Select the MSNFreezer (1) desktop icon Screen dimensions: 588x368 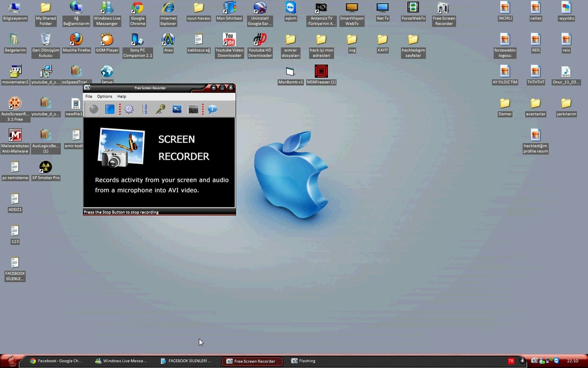point(321,75)
